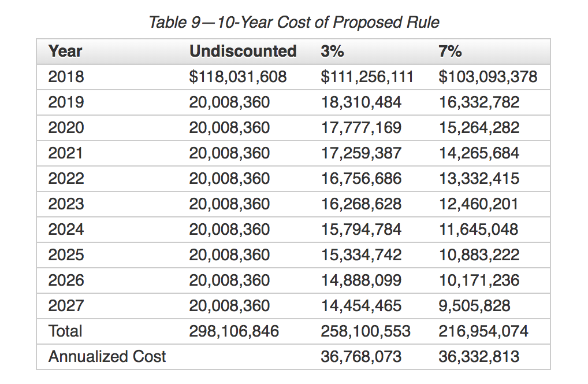The width and height of the screenshot is (588, 384).
Task: Click the '2019' year cell
Action: [x=66, y=102]
